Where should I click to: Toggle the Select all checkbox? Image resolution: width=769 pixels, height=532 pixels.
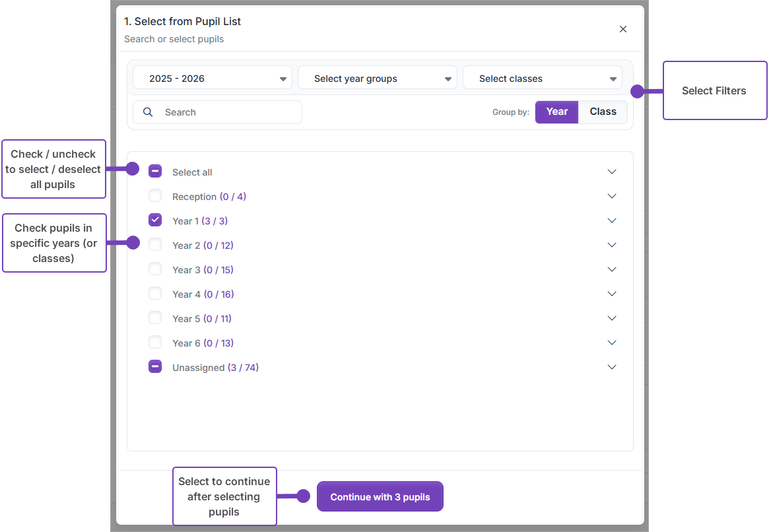point(155,172)
